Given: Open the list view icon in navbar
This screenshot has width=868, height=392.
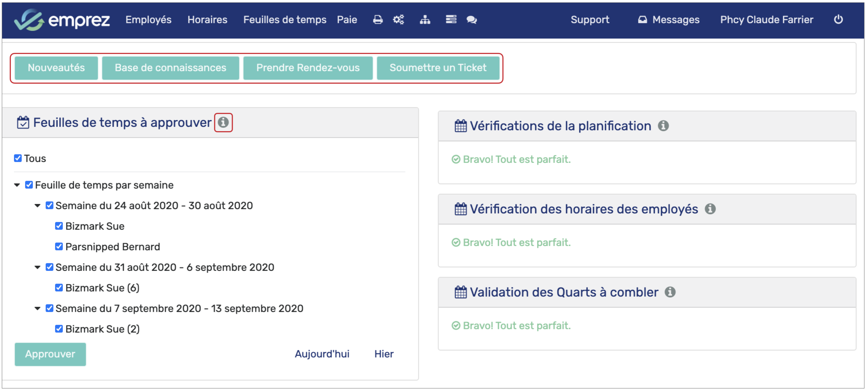Looking at the screenshot, I should 451,19.
